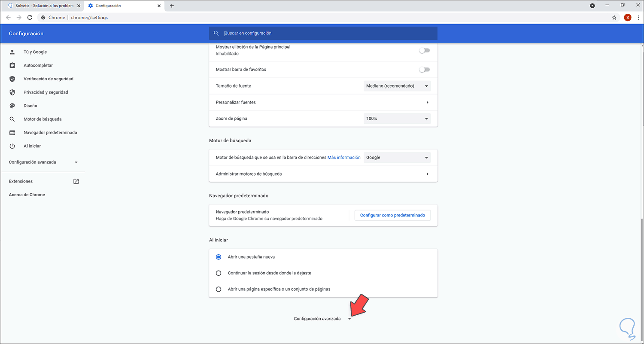Click the back navigation arrow
Screen dimensions: 644x344
click(8, 18)
